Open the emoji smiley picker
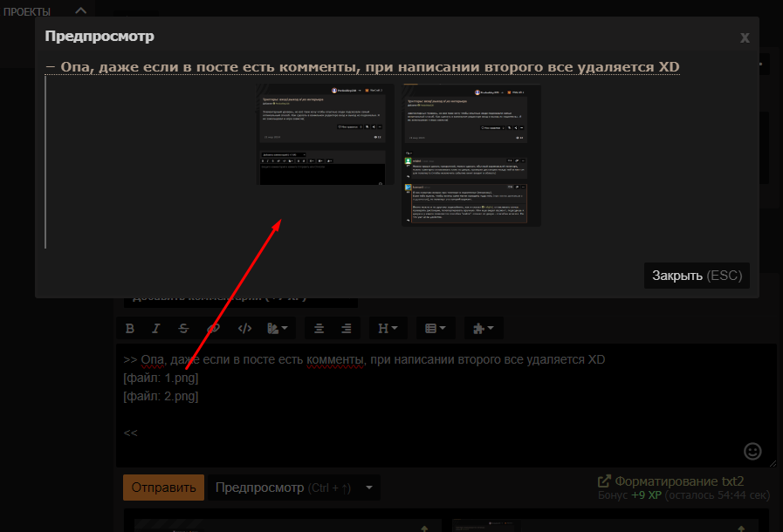 click(x=752, y=451)
